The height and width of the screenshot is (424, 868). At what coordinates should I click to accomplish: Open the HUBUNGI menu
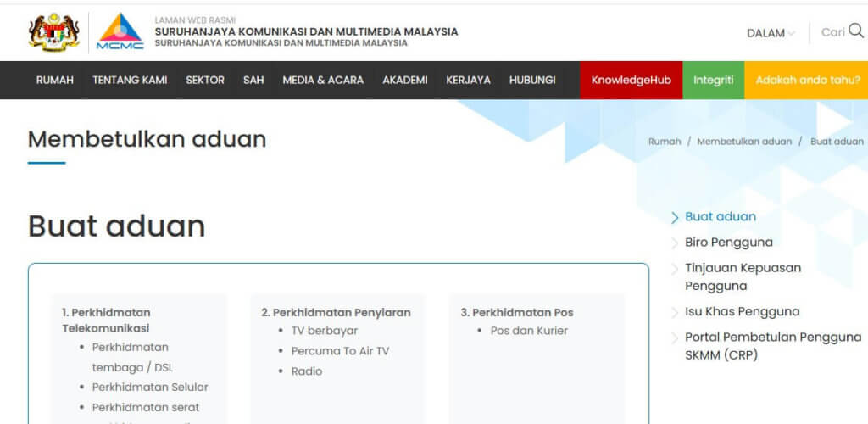[532, 81]
